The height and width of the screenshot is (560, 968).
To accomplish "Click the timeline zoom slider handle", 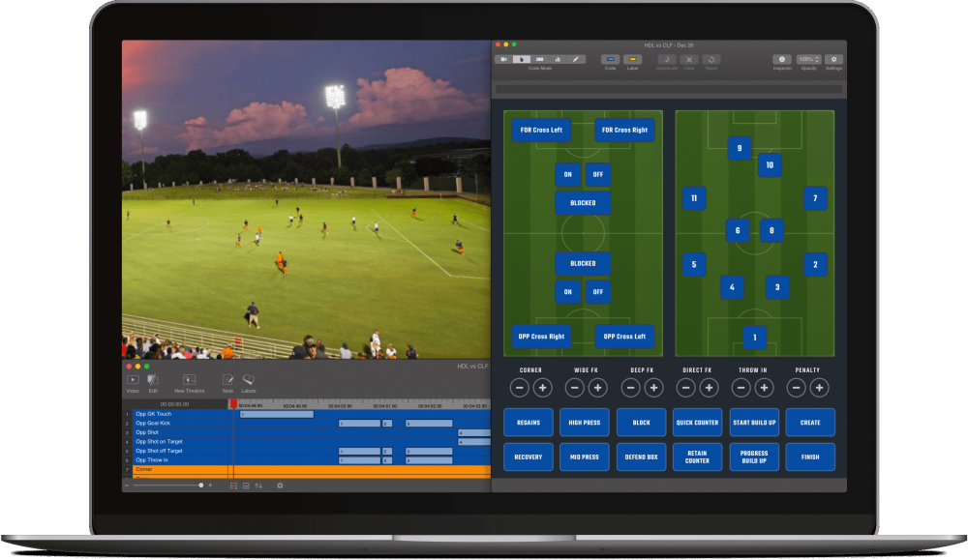I will [x=202, y=484].
